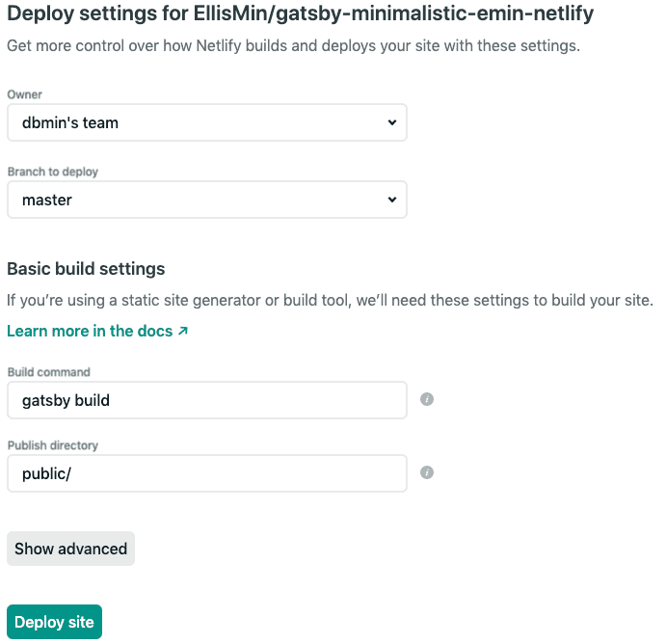Click the Basic build settings heading

click(x=86, y=269)
